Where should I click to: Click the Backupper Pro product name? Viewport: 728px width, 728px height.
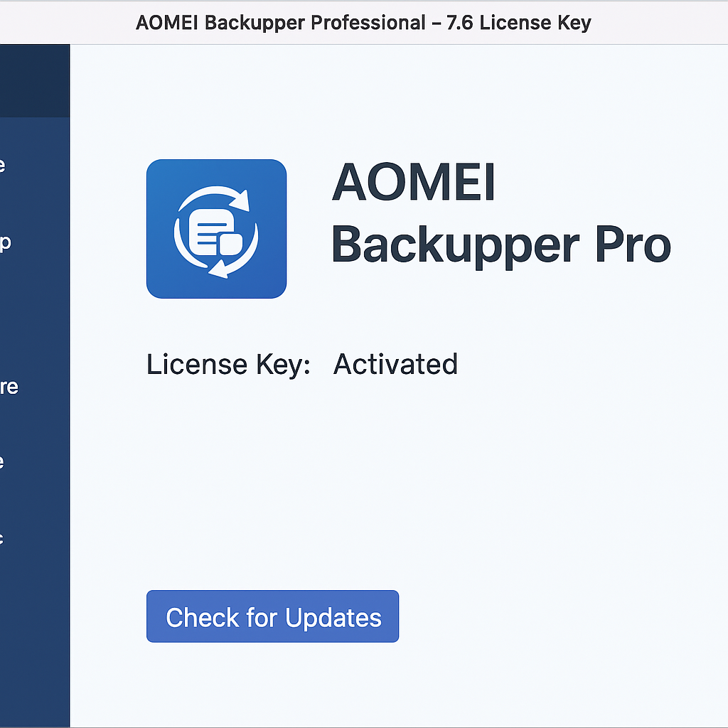click(x=500, y=245)
